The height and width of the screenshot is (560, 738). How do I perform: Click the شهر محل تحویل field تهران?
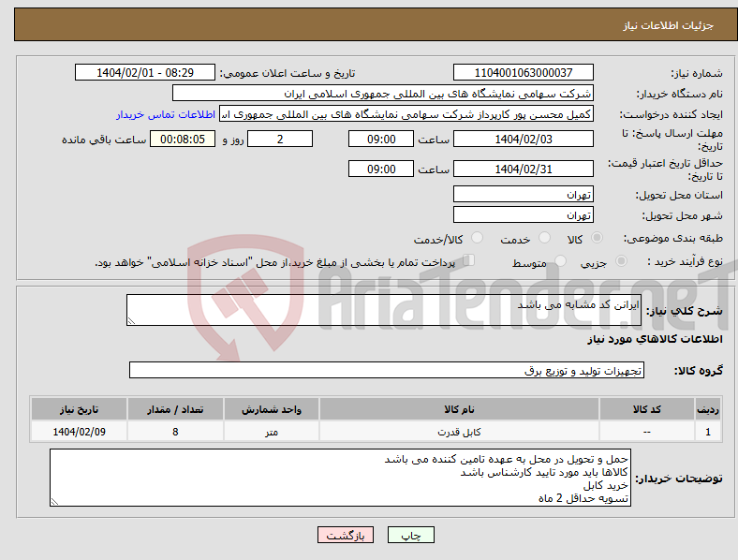pos(523,214)
